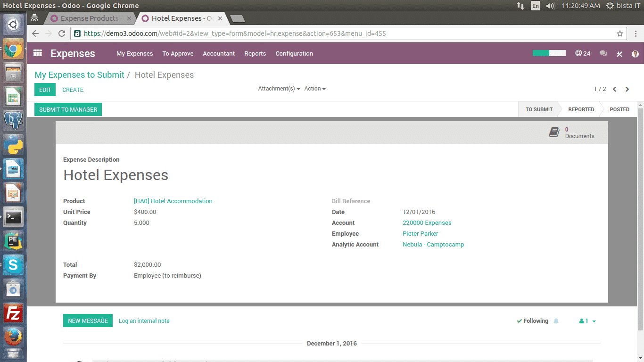Click the EDIT button
The height and width of the screenshot is (362, 644).
(45, 90)
